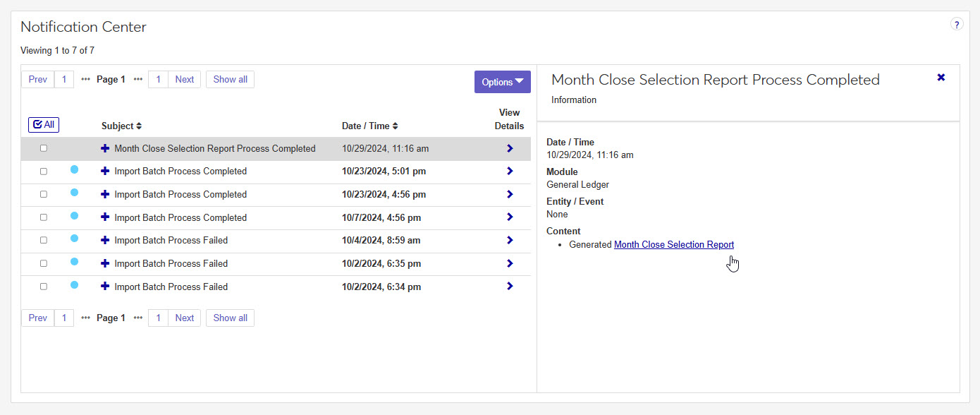Open the Month Close Selection Report link
The height and width of the screenshot is (415, 980).
point(673,245)
